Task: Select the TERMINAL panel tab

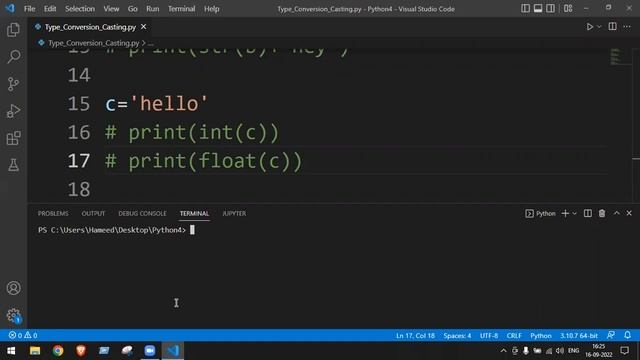Action: tap(194, 213)
